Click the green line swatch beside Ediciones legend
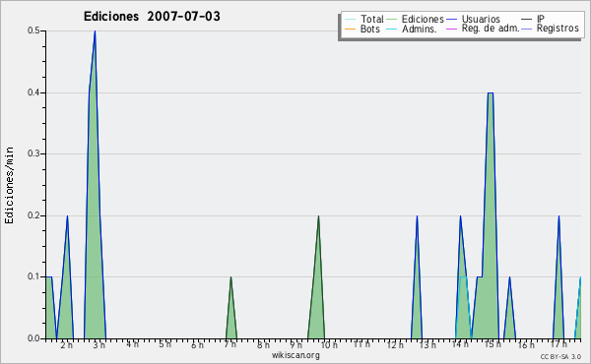The image size is (591, 364). pyautogui.click(x=392, y=20)
